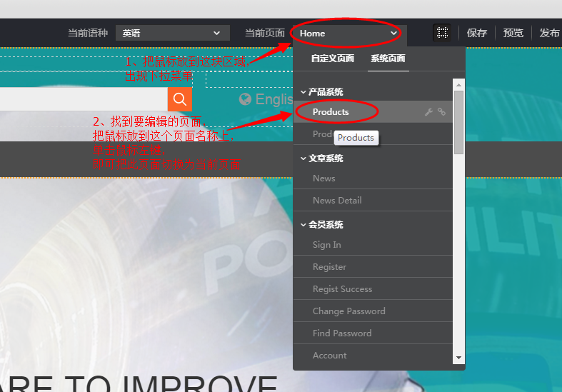Click the link chain icon on Products row

click(x=441, y=112)
